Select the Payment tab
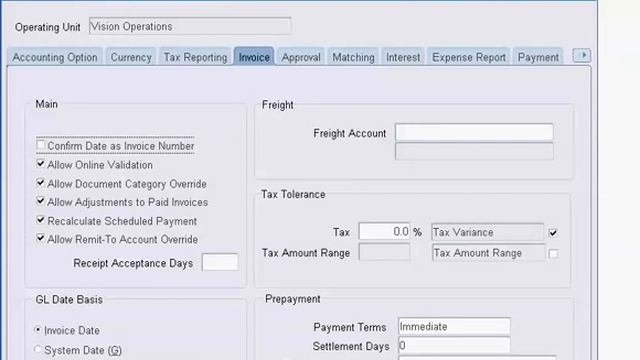 [538, 57]
